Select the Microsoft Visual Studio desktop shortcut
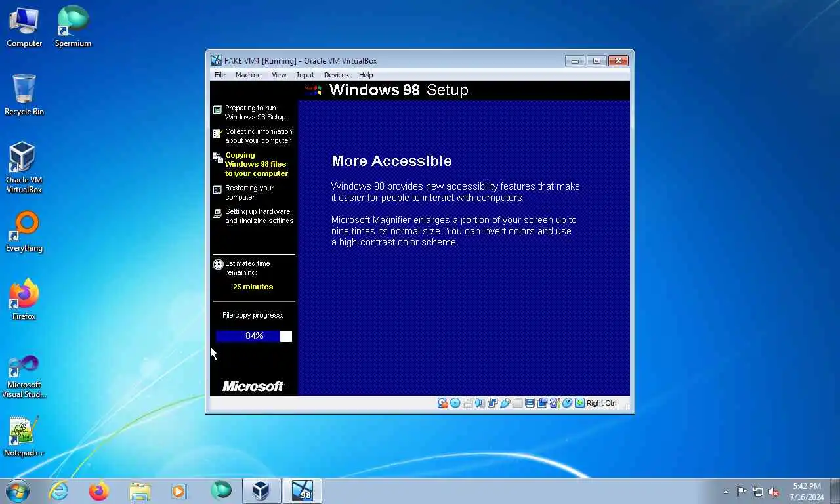Viewport: 840px width, 504px height. coord(24,376)
